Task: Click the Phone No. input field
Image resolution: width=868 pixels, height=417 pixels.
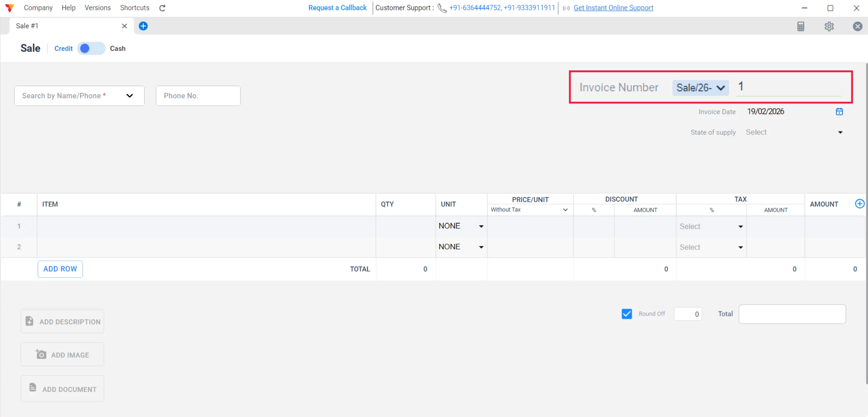Action: pos(198,96)
